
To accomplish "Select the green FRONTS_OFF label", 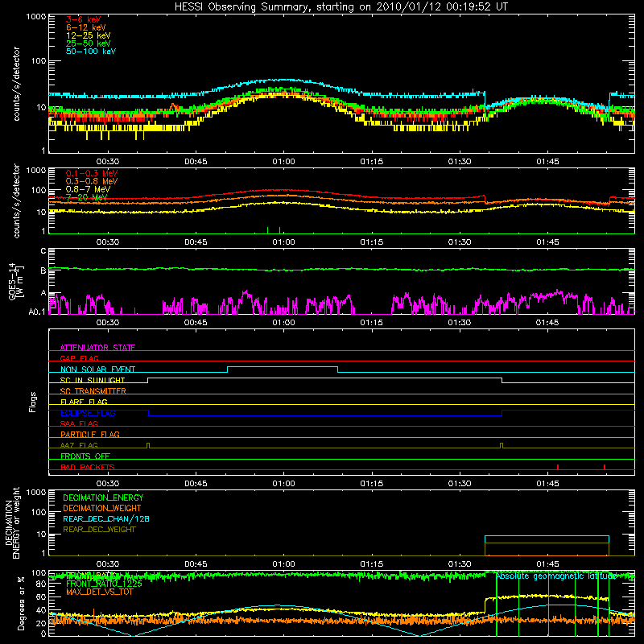I will (85, 456).
